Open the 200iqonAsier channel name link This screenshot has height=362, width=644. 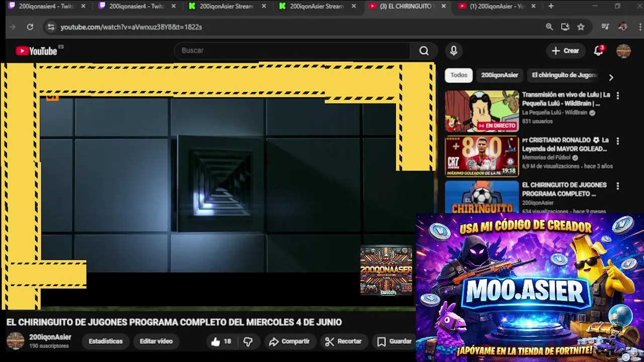coord(50,337)
